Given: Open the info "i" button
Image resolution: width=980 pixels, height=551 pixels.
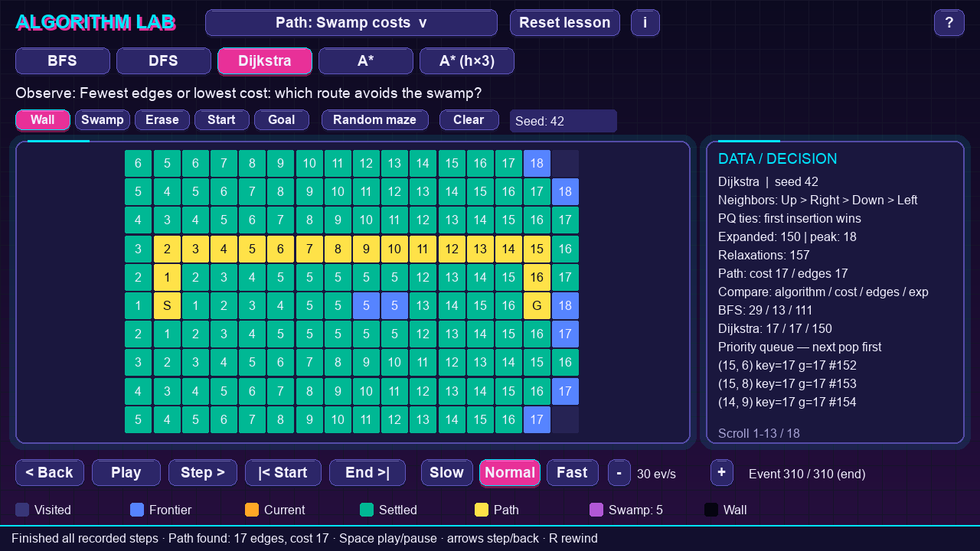Looking at the screenshot, I should (x=645, y=23).
